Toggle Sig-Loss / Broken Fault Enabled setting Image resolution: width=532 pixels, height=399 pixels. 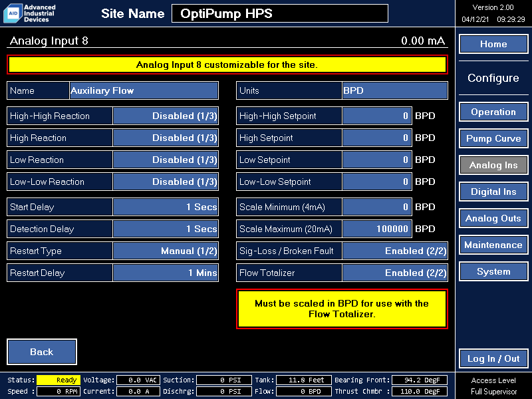[x=395, y=251]
